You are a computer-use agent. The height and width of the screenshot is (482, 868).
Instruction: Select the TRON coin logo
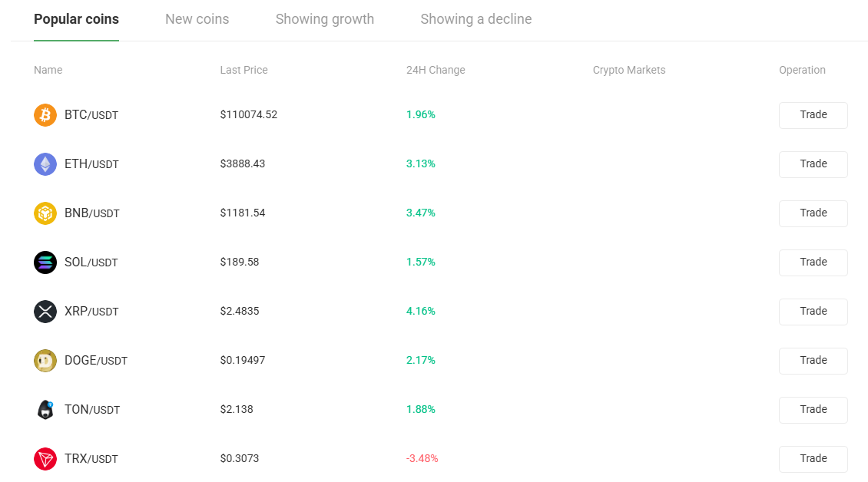coord(45,459)
